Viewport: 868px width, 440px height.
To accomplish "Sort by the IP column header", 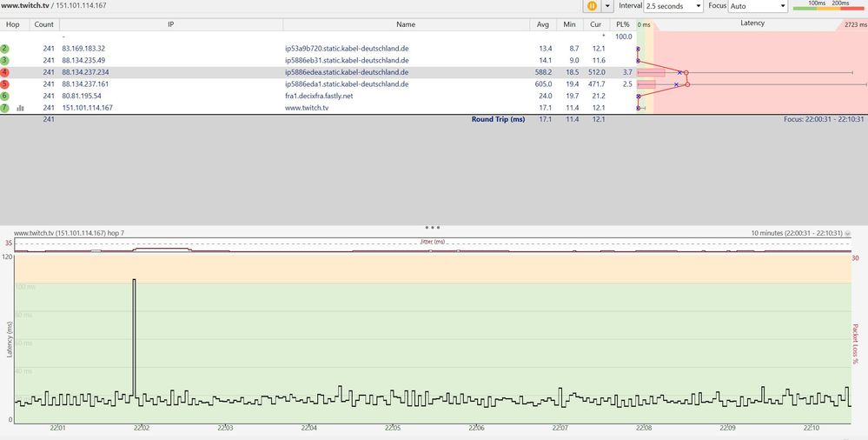I will tap(171, 24).
